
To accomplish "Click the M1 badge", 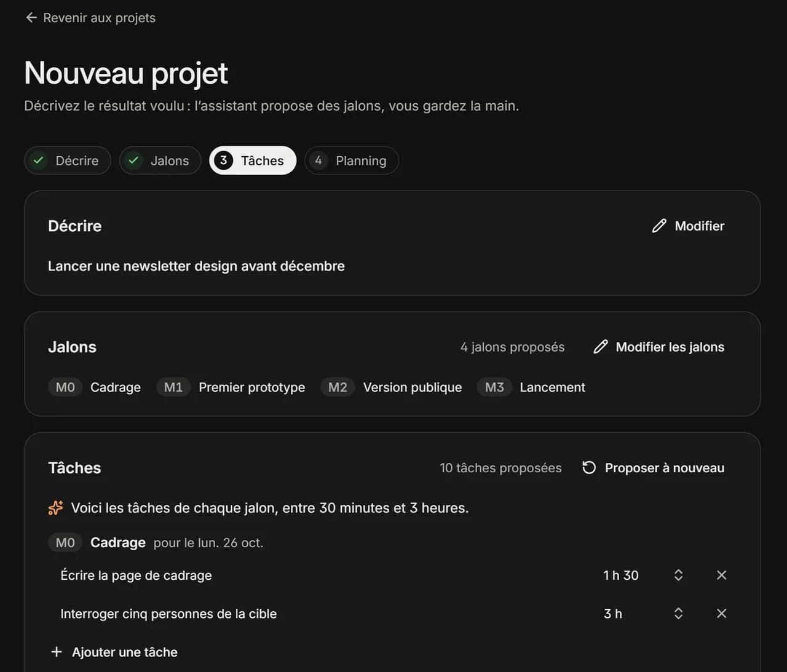I will pyautogui.click(x=173, y=387).
